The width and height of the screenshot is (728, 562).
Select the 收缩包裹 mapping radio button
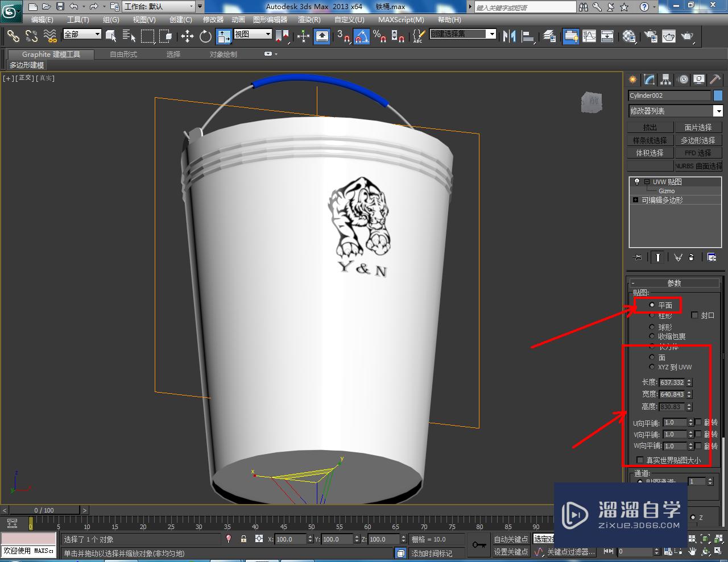652,336
